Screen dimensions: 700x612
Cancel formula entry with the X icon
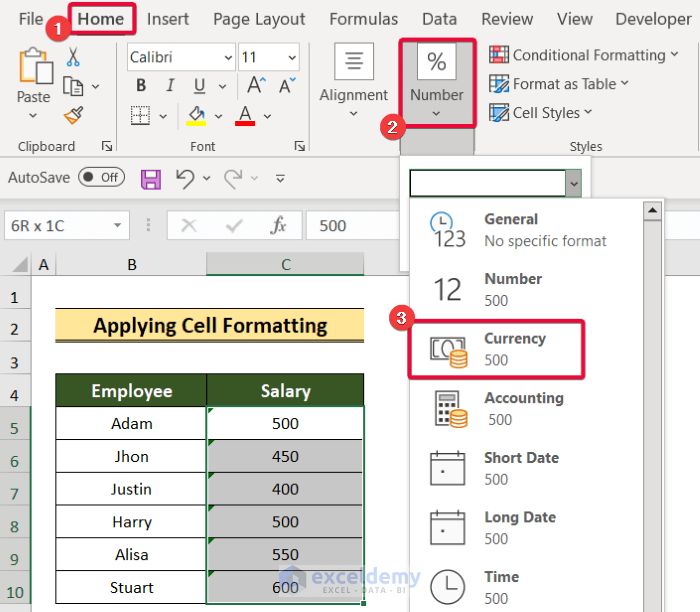[189, 225]
